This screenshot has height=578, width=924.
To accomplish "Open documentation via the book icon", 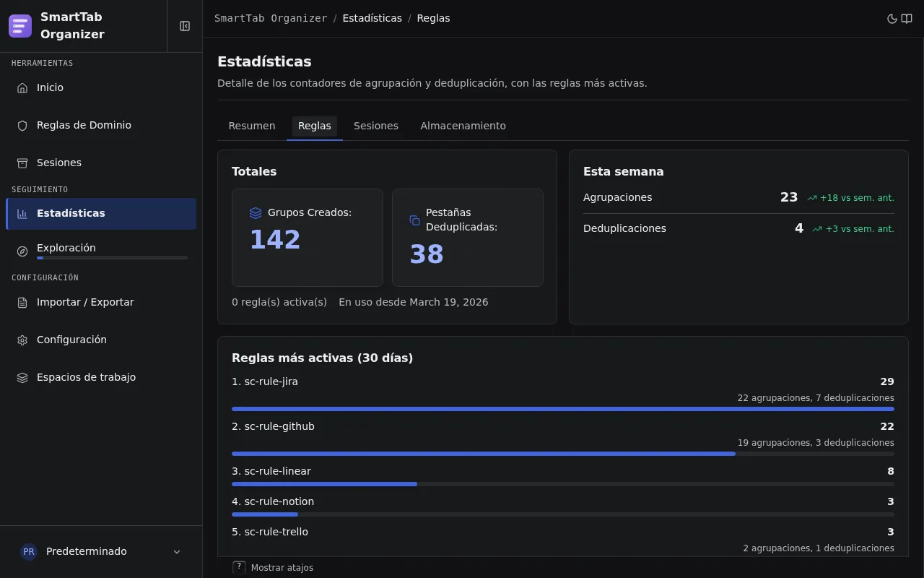I will pyautogui.click(x=907, y=19).
